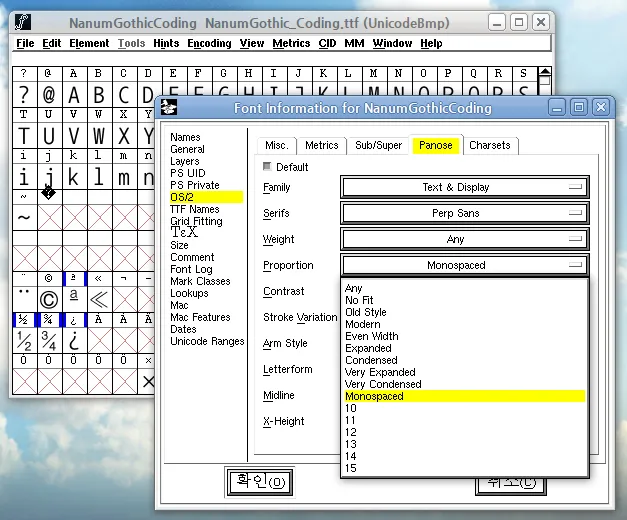Select the feminine ordinal glyph cell
Screen dimensions: 627x520
coord(74,300)
